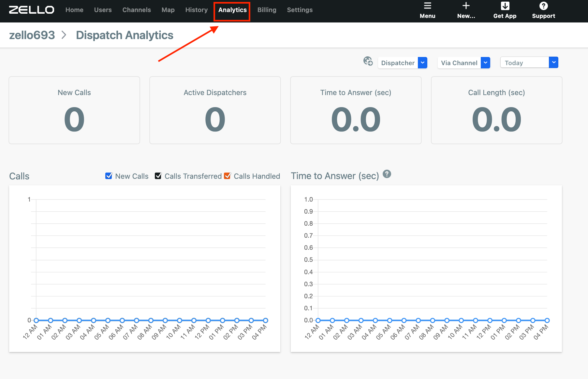Click the zello693 breadcrumb link

[x=32, y=35]
